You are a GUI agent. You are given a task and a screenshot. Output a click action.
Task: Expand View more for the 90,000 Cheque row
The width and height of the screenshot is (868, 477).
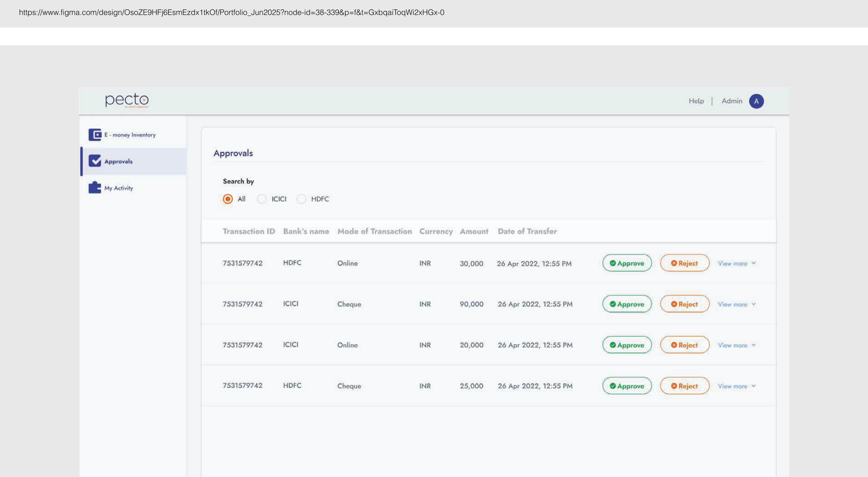point(737,304)
